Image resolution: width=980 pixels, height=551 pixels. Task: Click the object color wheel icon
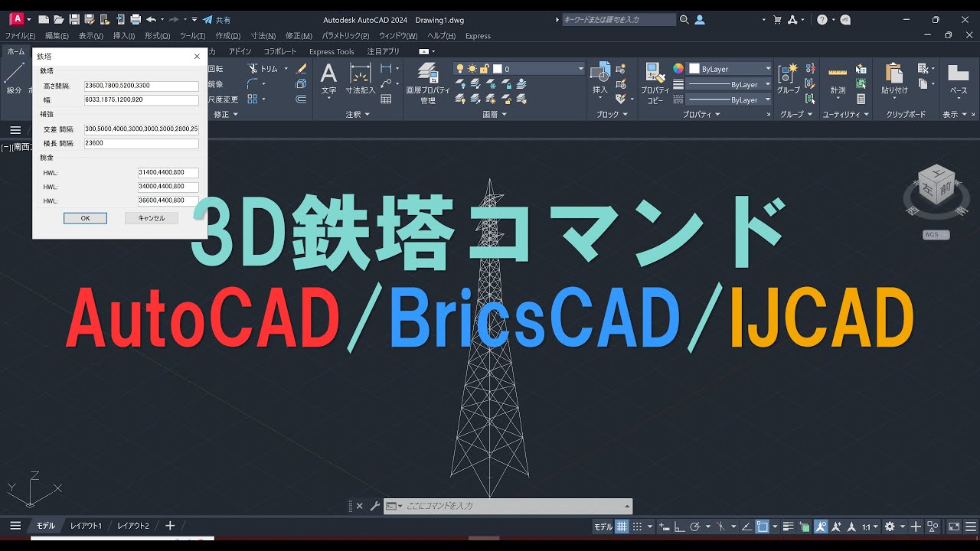click(678, 69)
